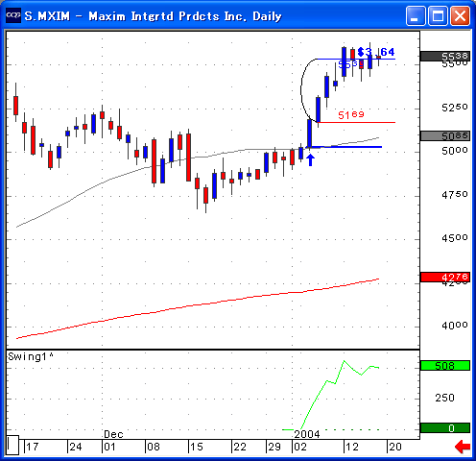
Task: Click the 2004 year label
Action: pyautogui.click(x=307, y=434)
